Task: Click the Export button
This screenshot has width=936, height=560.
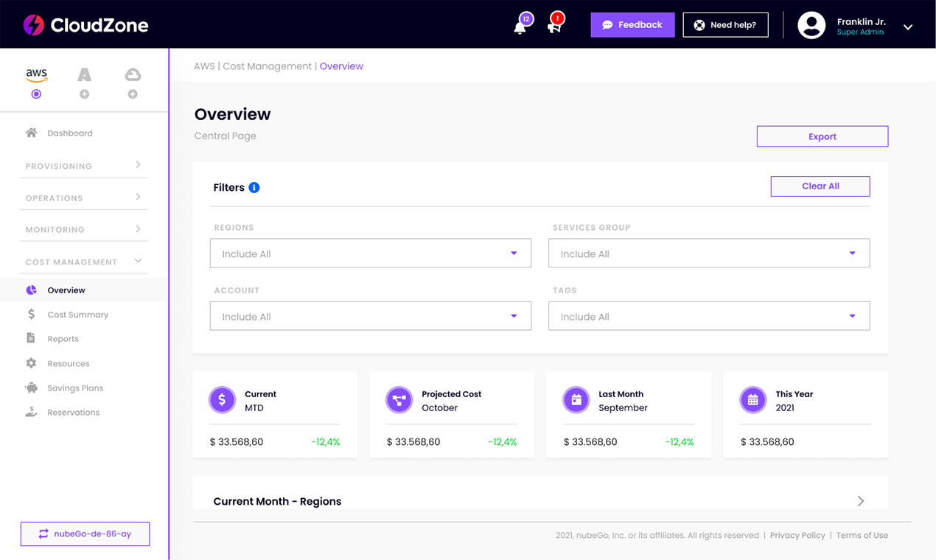Action: (x=823, y=136)
